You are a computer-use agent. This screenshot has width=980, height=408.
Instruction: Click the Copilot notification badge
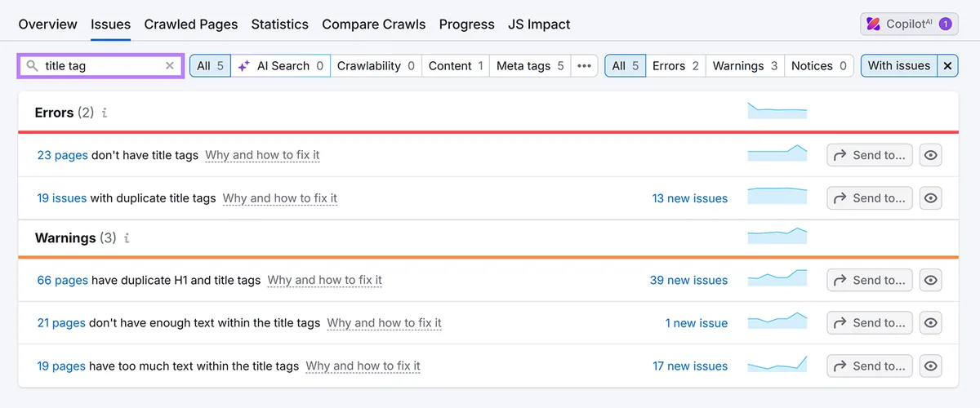945,24
